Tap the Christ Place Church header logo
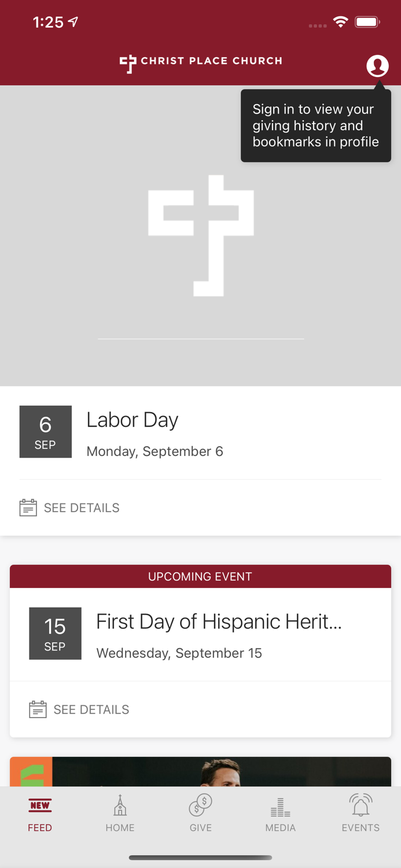 coord(201,62)
